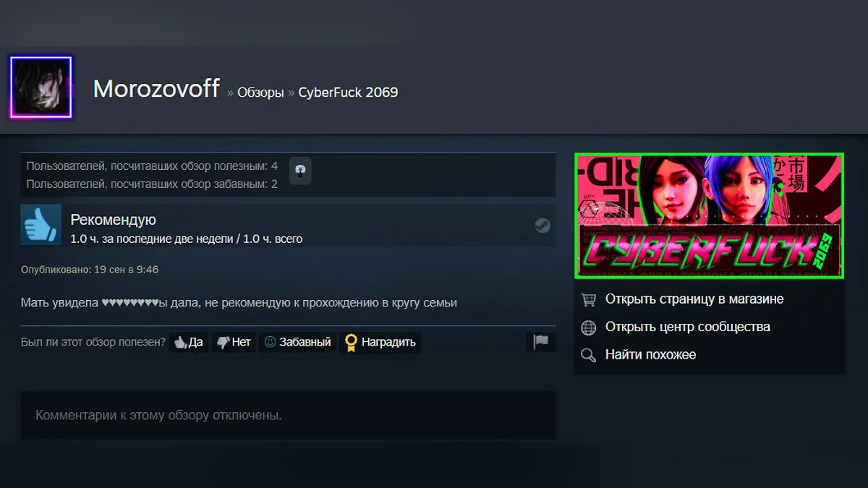This screenshot has width=868, height=488.
Task: Open Открыть центр сообщества link
Action: 688,327
